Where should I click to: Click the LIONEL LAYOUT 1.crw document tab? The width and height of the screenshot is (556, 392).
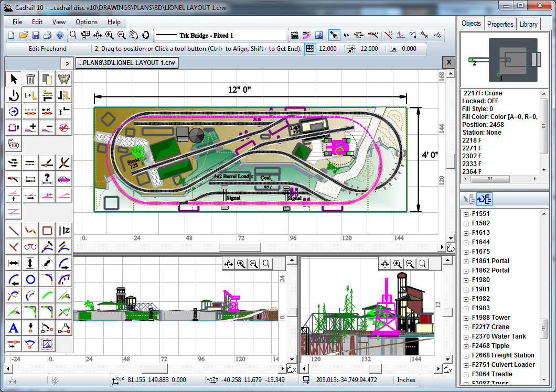126,63
